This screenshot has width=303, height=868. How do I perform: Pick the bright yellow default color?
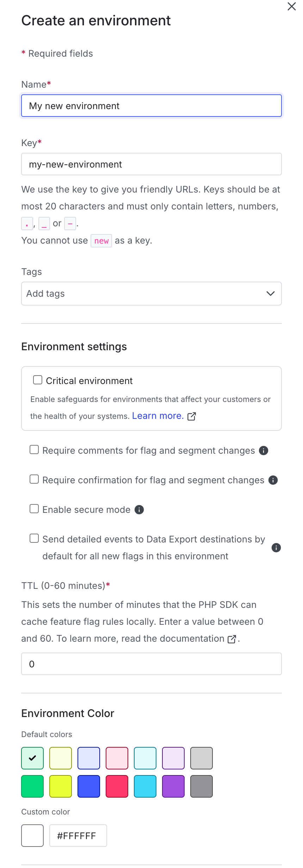[x=61, y=786]
